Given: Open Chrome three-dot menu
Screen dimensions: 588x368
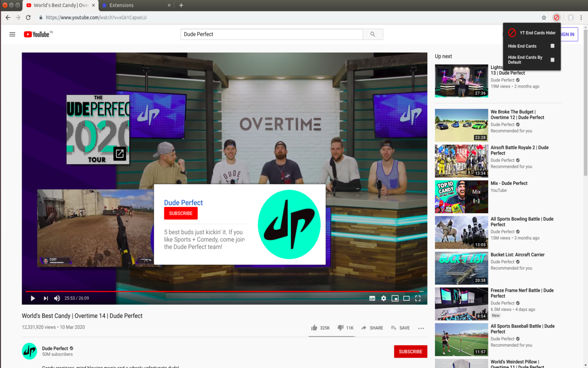Looking at the screenshot, I should click(581, 17).
